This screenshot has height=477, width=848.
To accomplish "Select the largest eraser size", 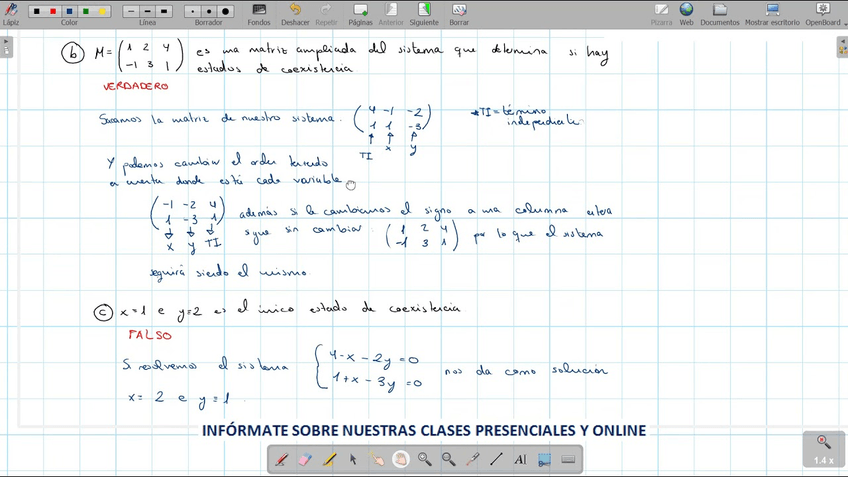I will 226,11.
